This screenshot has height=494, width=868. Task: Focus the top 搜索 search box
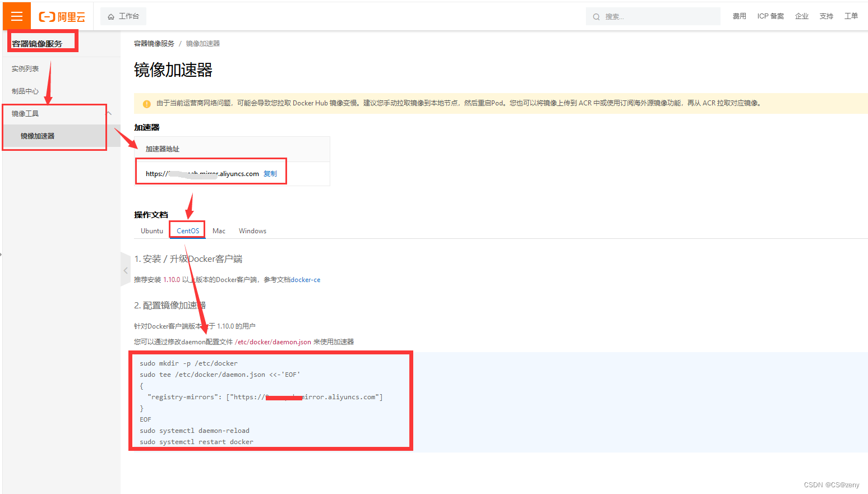(653, 17)
